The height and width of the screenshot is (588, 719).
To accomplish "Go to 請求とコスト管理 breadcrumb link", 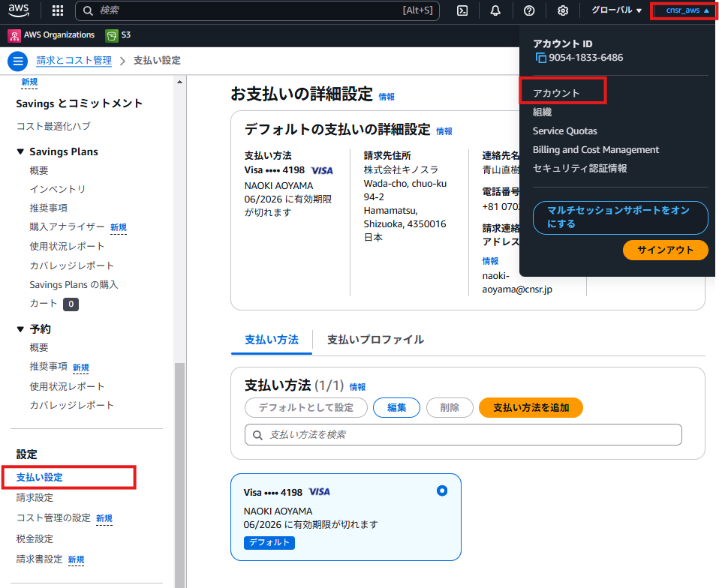I will 74,61.
